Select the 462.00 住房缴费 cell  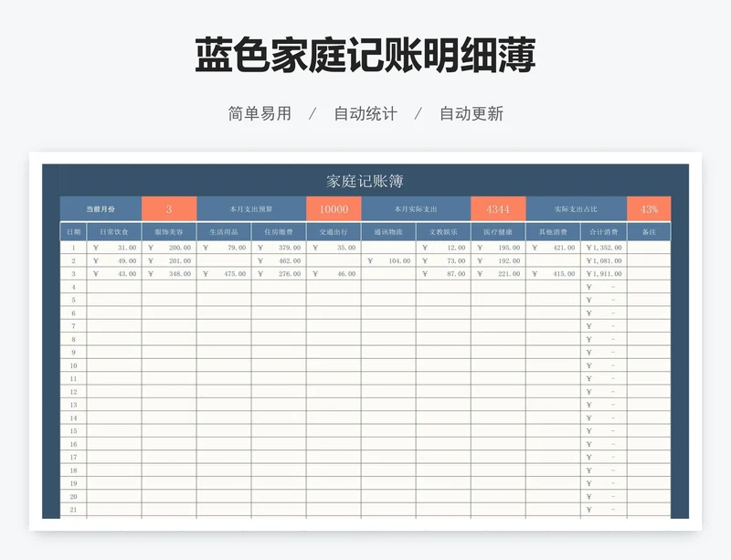pyautogui.click(x=279, y=260)
